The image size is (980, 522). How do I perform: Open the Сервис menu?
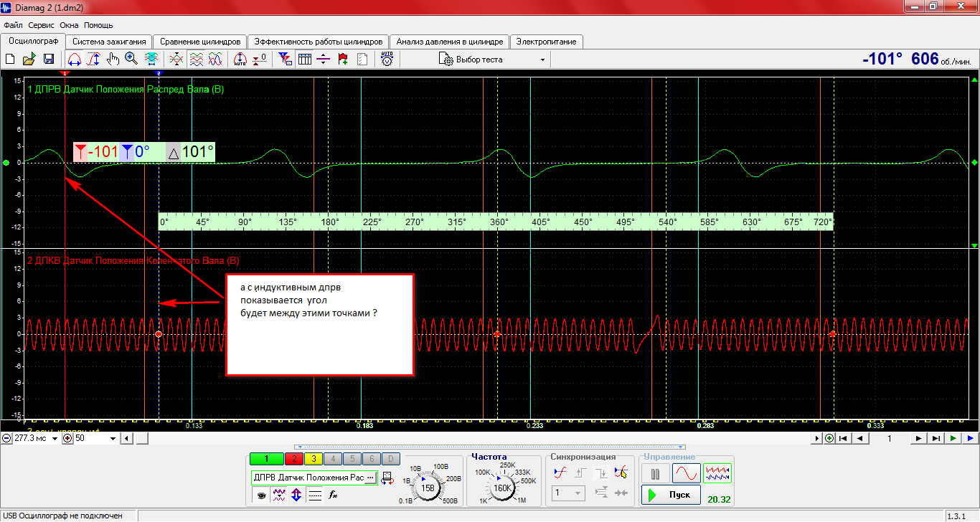(x=42, y=25)
